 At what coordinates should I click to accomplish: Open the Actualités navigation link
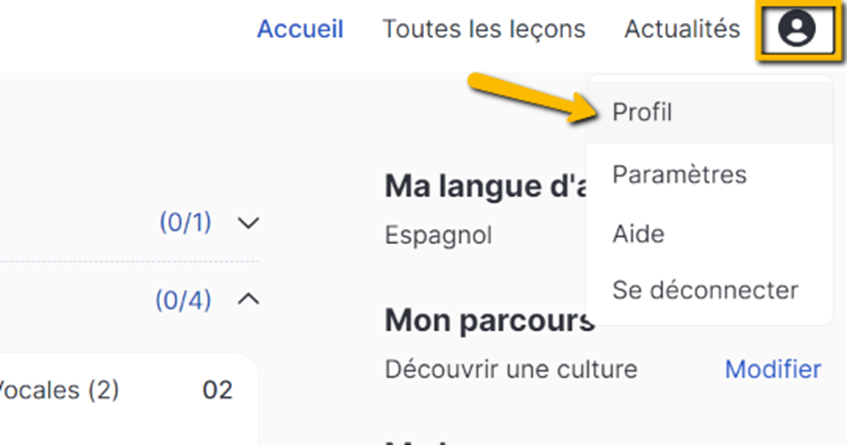click(682, 29)
